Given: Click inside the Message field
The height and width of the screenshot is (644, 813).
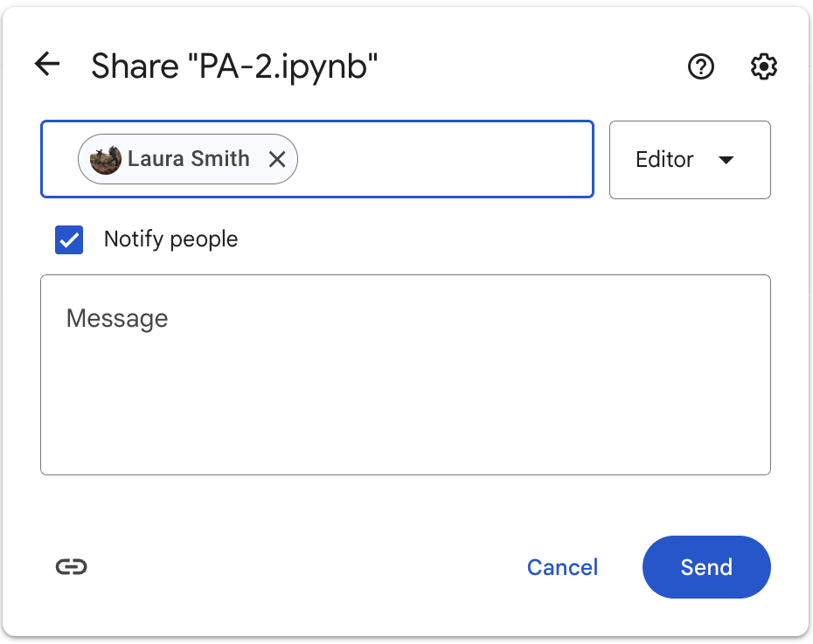Looking at the screenshot, I should [405, 374].
